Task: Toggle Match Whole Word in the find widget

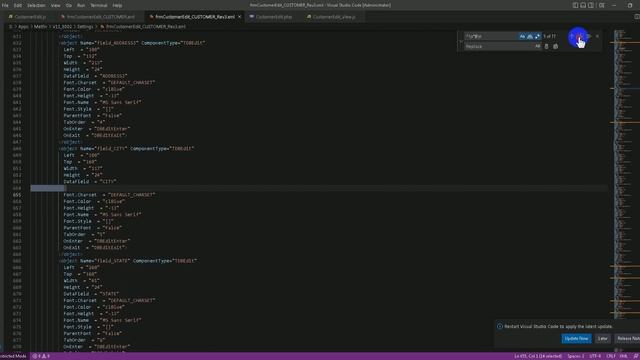Action: coord(530,36)
